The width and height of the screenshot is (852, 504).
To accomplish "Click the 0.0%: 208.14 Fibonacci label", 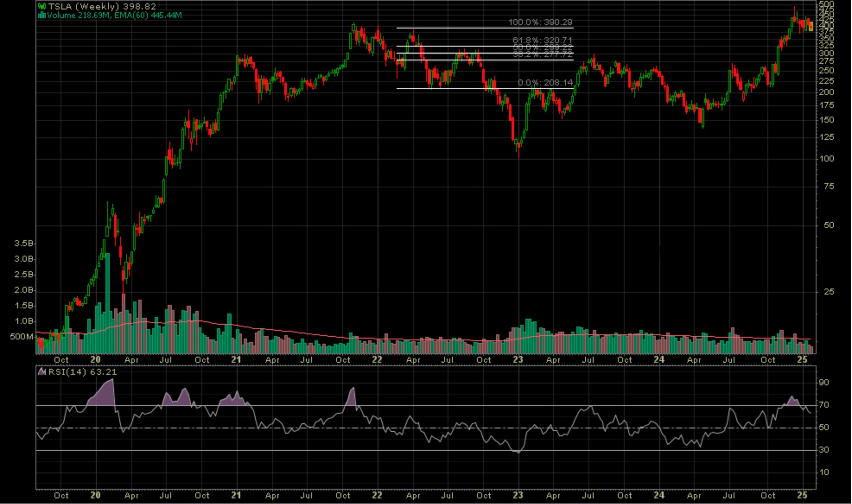I will (x=545, y=83).
